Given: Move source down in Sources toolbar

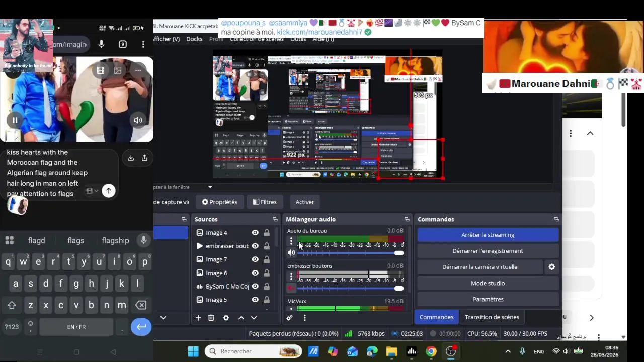Looking at the screenshot, I should (x=254, y=318).
